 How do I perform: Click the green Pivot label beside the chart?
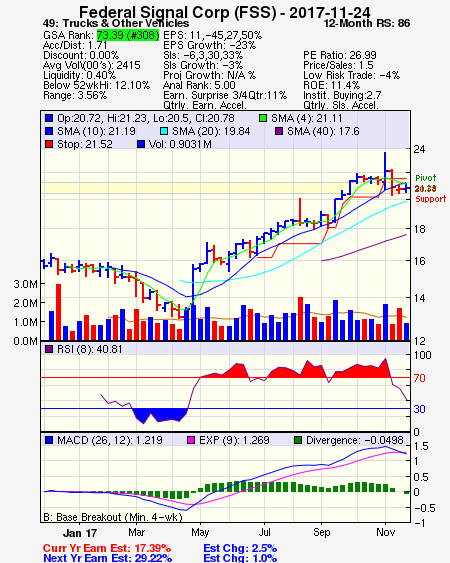tap(426, 178)
